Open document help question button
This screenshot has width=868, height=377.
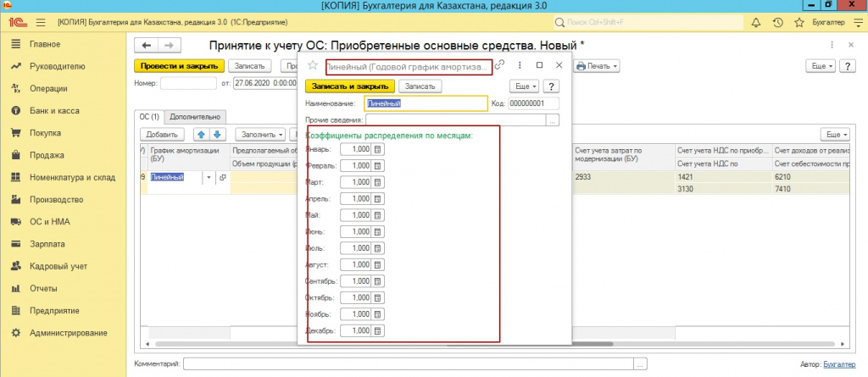click(848, 66)
